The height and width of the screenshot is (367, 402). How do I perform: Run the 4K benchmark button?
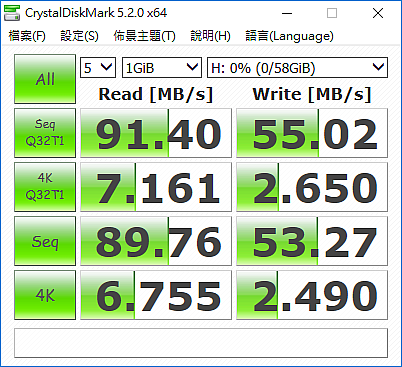(45, 295)
